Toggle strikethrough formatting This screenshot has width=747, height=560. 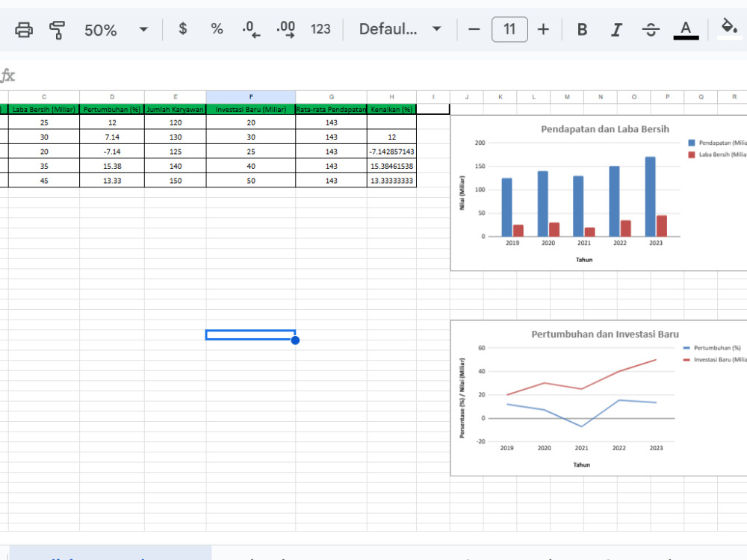tap(651, 30)
